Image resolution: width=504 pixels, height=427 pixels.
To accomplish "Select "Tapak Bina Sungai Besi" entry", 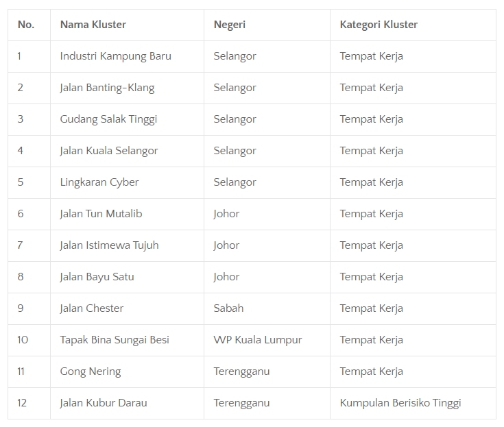I will pos(115,340).
